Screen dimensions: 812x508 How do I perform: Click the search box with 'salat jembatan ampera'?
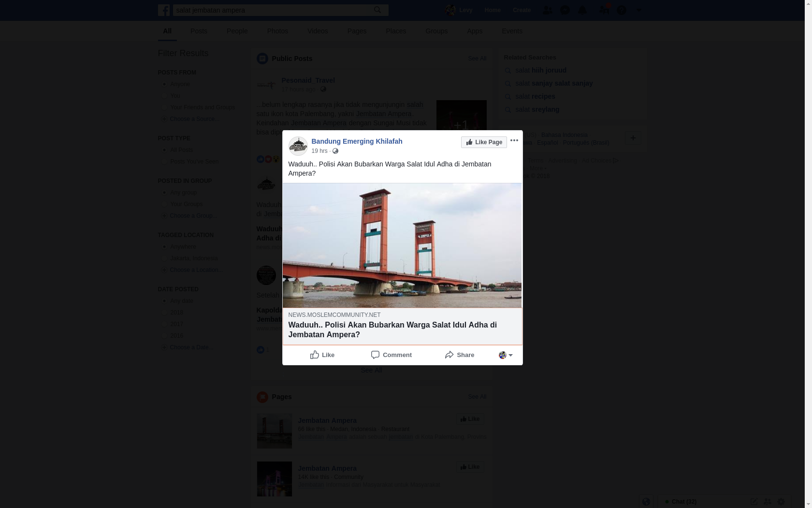(x=273, y=10)
